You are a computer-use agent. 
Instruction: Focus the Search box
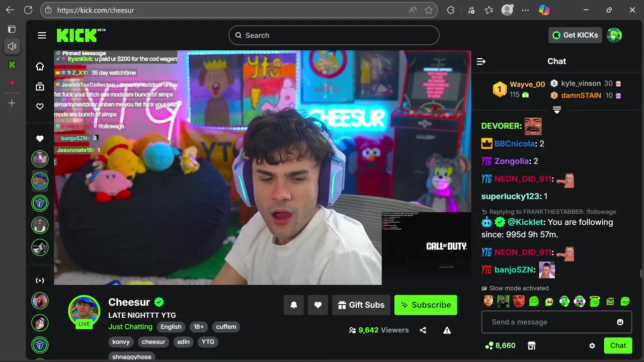click(x=334, y=35)
